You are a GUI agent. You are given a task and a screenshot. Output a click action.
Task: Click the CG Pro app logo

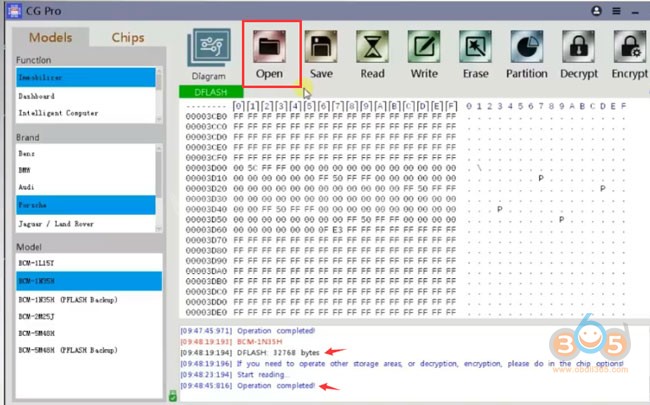pos(14,11)
